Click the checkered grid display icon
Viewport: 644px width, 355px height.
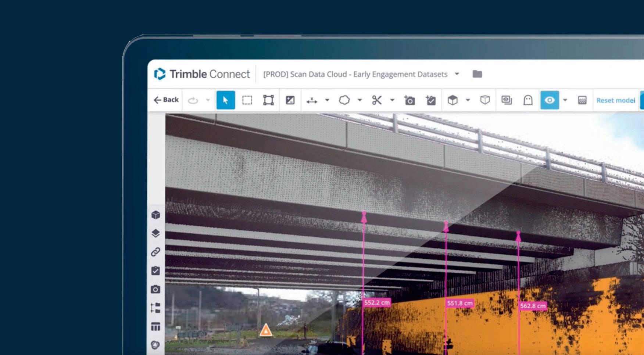[x=582, y=100]
